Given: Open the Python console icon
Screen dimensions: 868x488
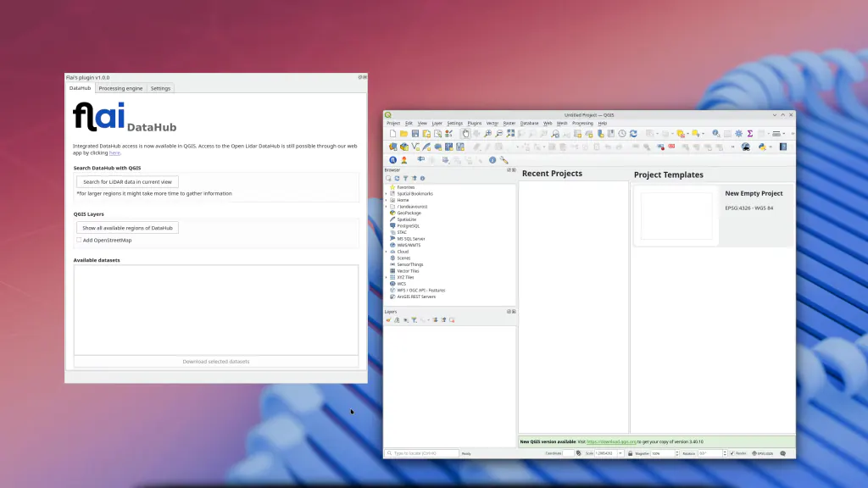Looking at the screenshot, I should [x=762, y=147].
